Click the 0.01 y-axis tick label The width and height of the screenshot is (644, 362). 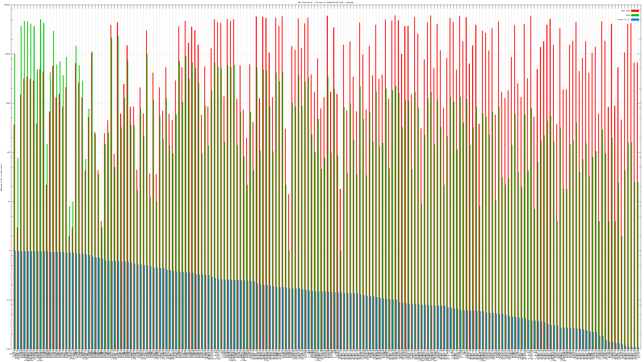point(8,349)
